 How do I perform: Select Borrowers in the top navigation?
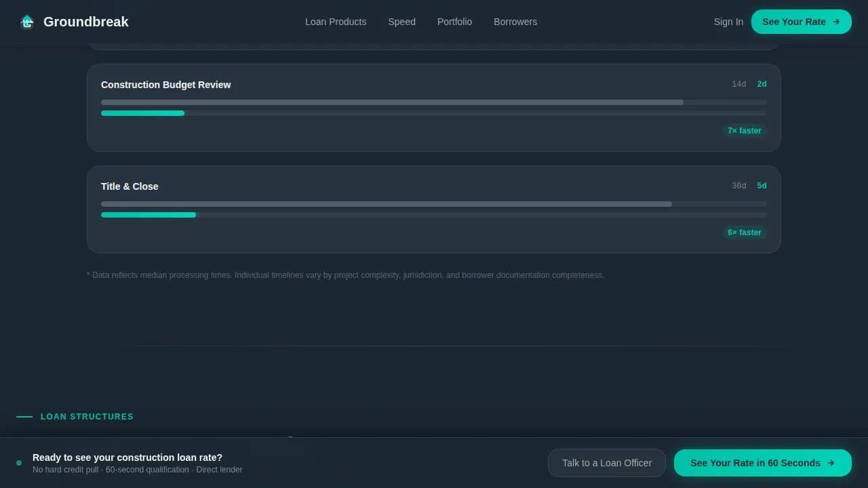[x=515, y=22]
